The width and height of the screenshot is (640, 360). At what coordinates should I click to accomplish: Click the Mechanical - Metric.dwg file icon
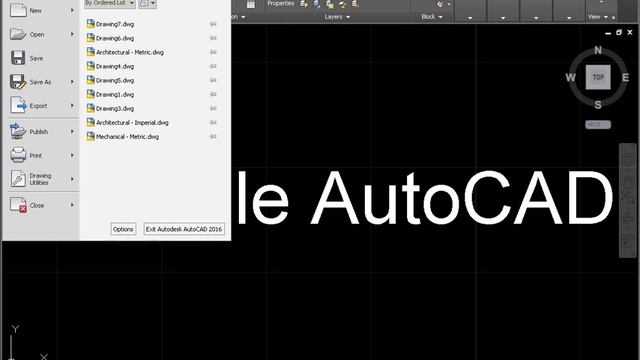click(x=91, y=136)
